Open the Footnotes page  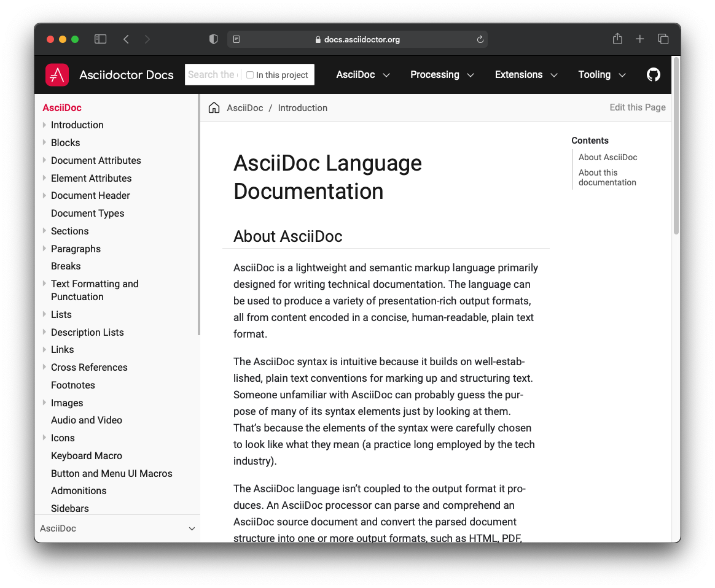[x=73, y=385]
